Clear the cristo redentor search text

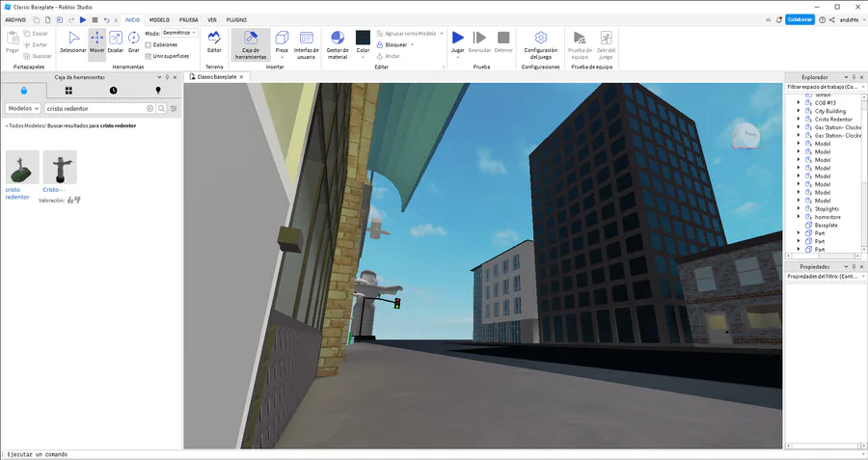(150, 109)
